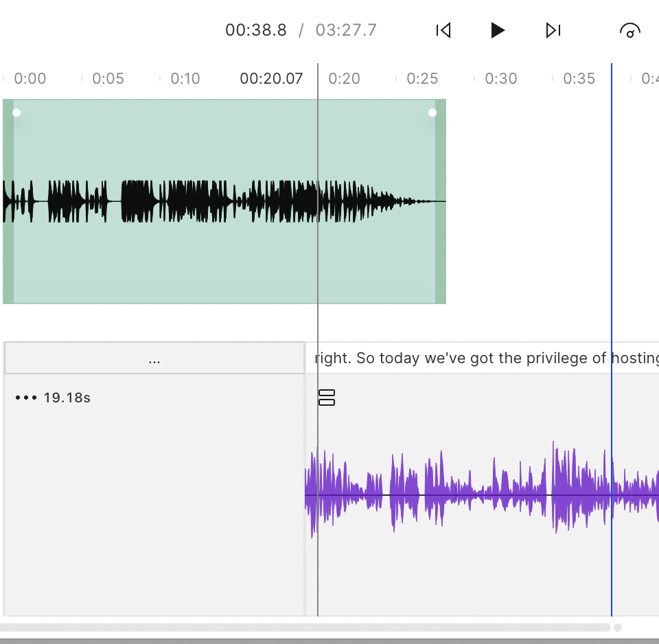Screen dimensions: 659x644
Task: Open the playback speed control
Action: pyautogui.click(x=629, y=30)
